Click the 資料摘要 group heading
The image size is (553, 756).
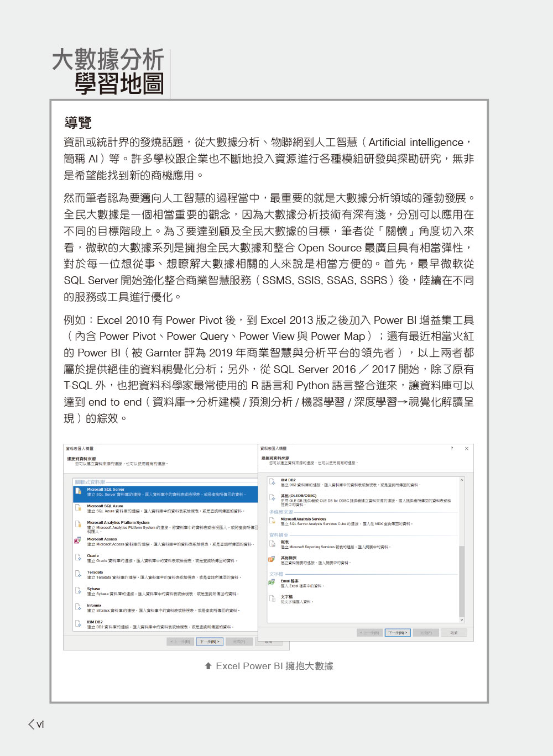coord(279,535)
